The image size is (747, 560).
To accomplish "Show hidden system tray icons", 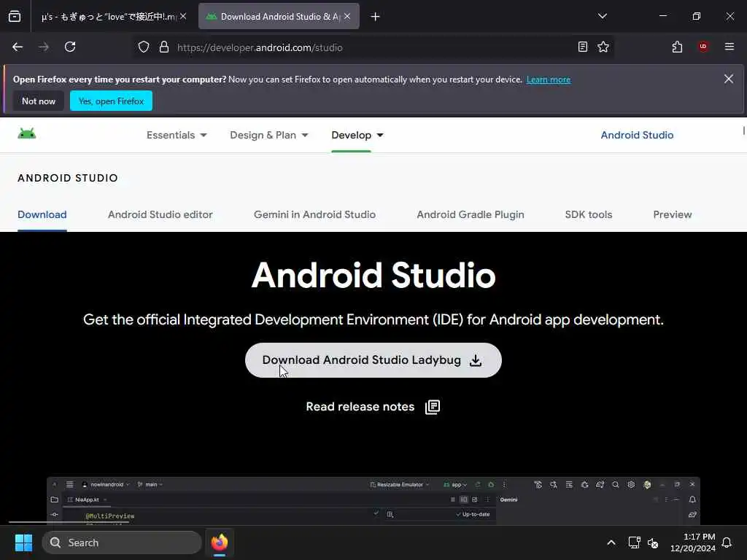I will (611, 542).
